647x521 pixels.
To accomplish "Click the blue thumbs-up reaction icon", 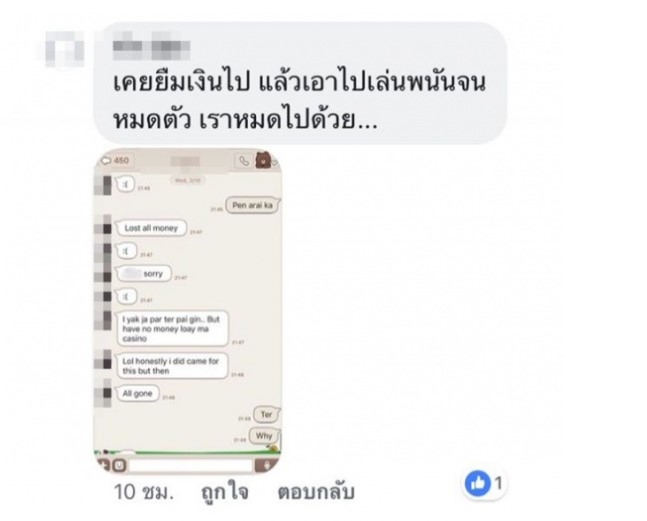I will pos(477,483).
